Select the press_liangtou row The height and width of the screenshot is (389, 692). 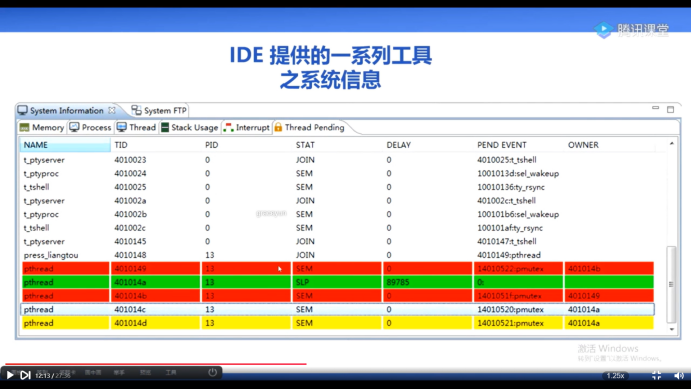[338, 255]
